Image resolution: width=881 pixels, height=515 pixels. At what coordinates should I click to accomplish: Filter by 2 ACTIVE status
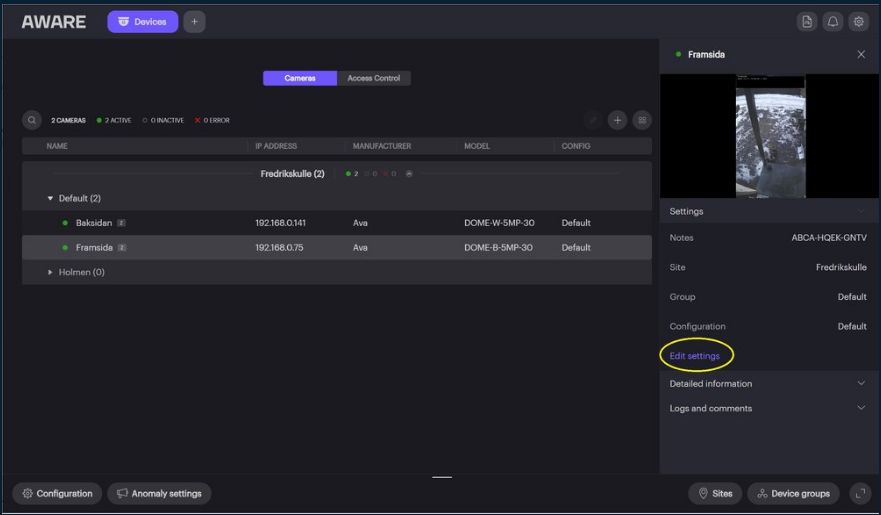coord(114,120)
